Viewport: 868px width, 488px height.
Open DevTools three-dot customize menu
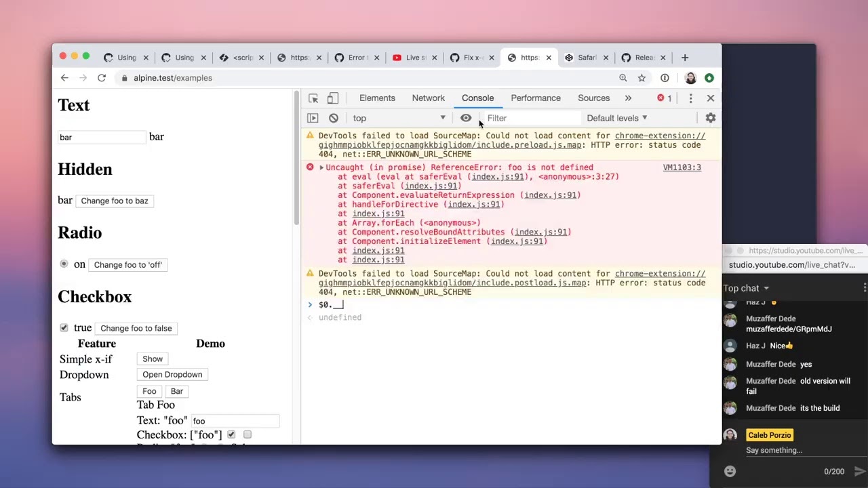690,98
